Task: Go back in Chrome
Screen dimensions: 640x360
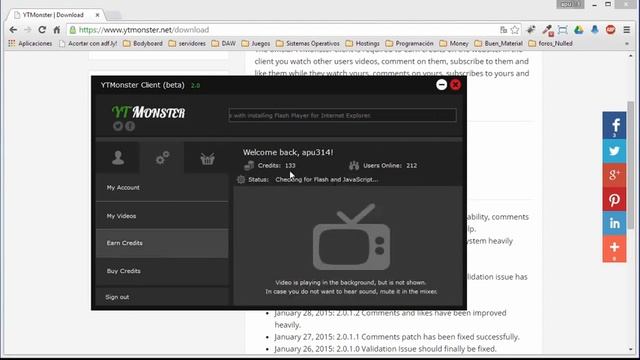Action: 13,30
